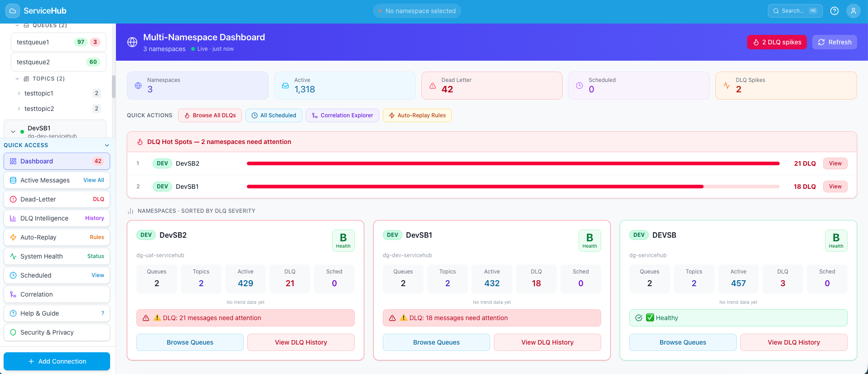Open the Correlation Explorer quick action
Viewport: 868px width, 374px height.
(342, 115)
